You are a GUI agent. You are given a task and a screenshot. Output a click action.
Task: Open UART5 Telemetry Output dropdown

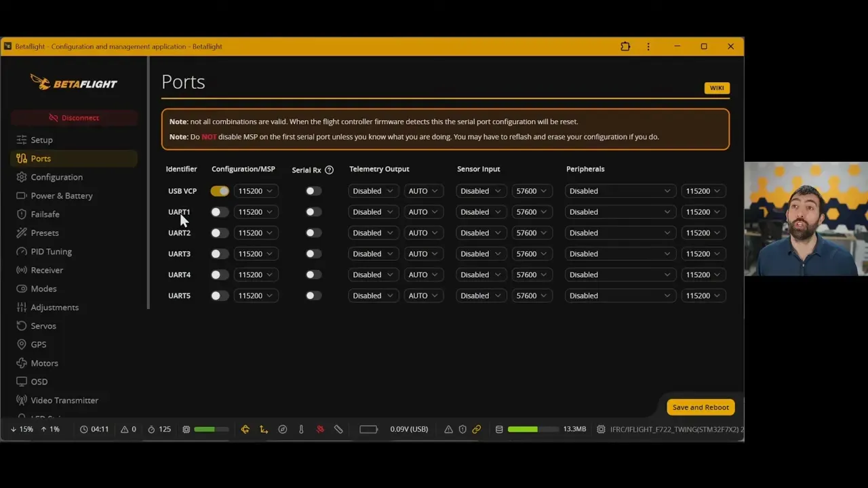[x=373, y=296]
